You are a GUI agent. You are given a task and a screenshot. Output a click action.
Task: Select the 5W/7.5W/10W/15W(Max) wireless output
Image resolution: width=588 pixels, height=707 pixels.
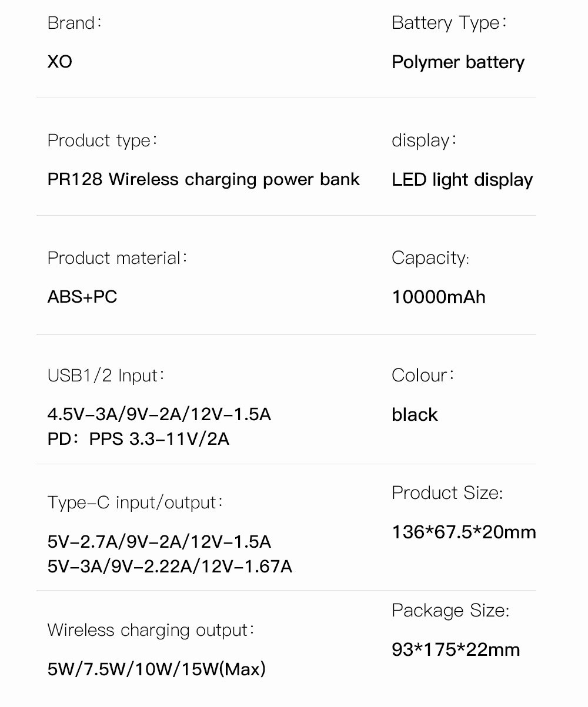pyautogui.click(x=156, y=669)
